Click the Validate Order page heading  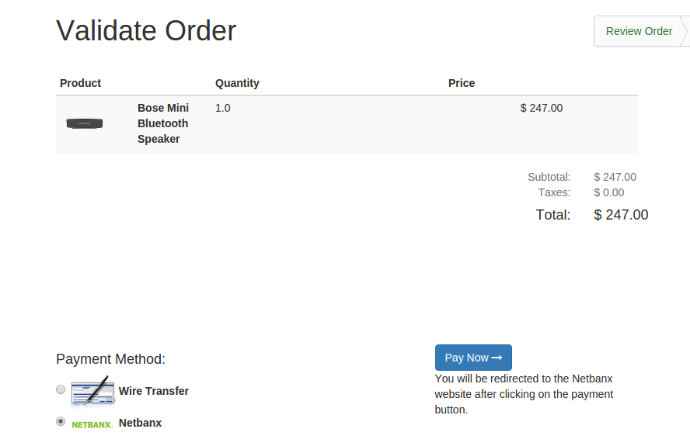pos(146,31)
